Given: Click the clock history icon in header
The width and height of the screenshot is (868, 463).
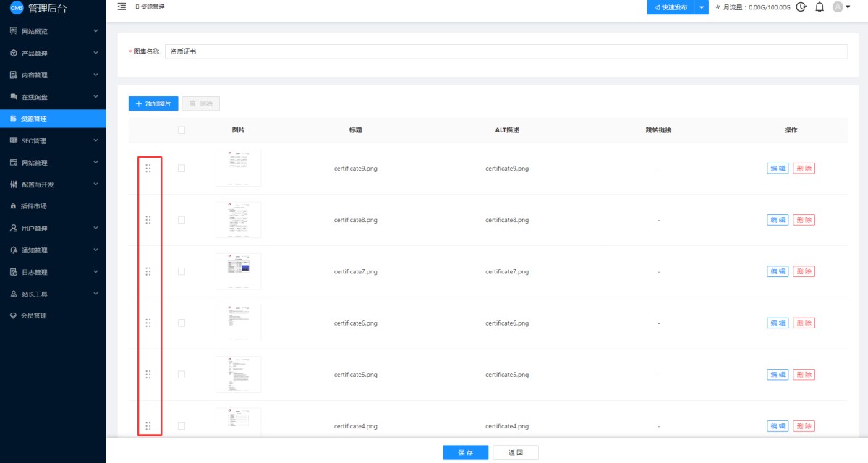Looking at the screenshot, I should pos(801,7).
